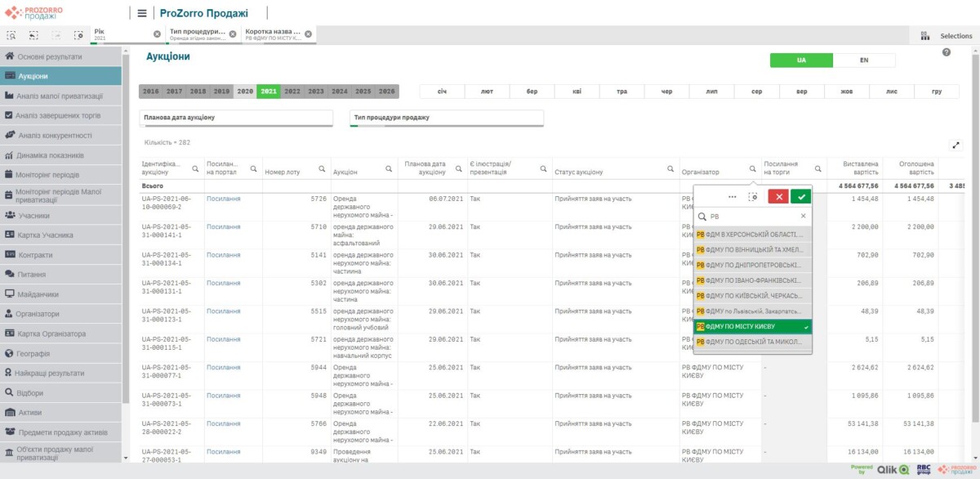Expand the Тип процедури продажу filter

pyautogui.click(x=446, y=118)
